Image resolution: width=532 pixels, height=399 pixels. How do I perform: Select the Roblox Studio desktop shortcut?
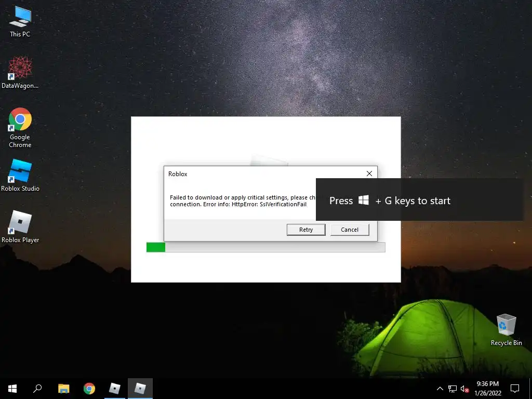20,175
